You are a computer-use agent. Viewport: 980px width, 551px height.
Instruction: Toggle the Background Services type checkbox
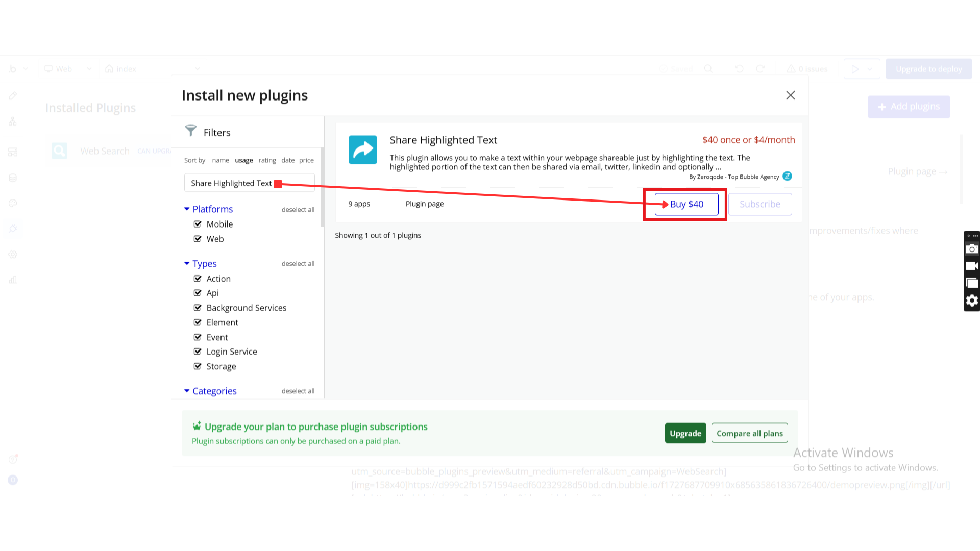198,308
